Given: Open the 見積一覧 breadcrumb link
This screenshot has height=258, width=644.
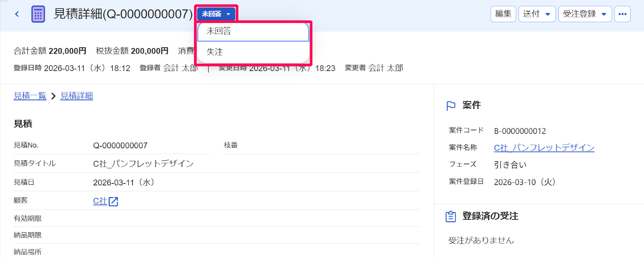Looking at the screenshot, I should 30,96.
